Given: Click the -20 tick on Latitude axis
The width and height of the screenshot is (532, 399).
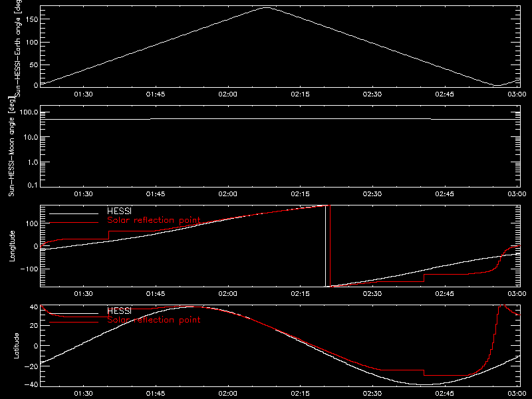Looking at the screenshot, I should (x=31, y=366).
